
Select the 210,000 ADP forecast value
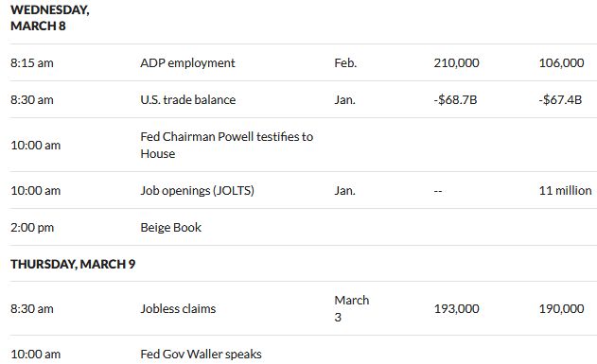(x=457, y=62)
